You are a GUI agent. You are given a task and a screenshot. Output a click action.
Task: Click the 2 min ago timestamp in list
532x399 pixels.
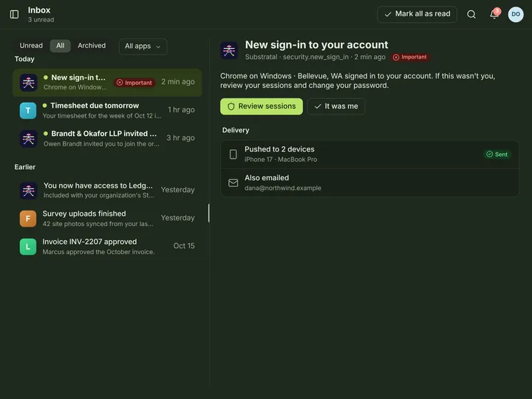(x=178, y=82)
